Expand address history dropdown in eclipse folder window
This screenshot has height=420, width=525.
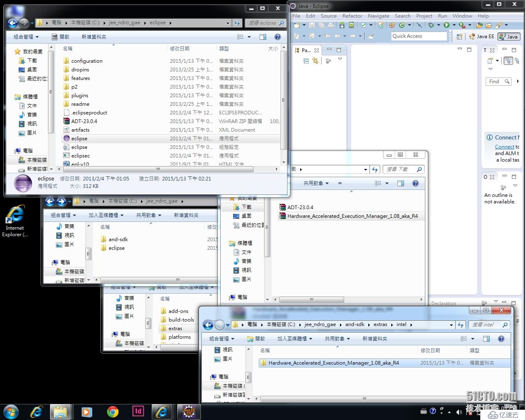[x=228, y=23]
